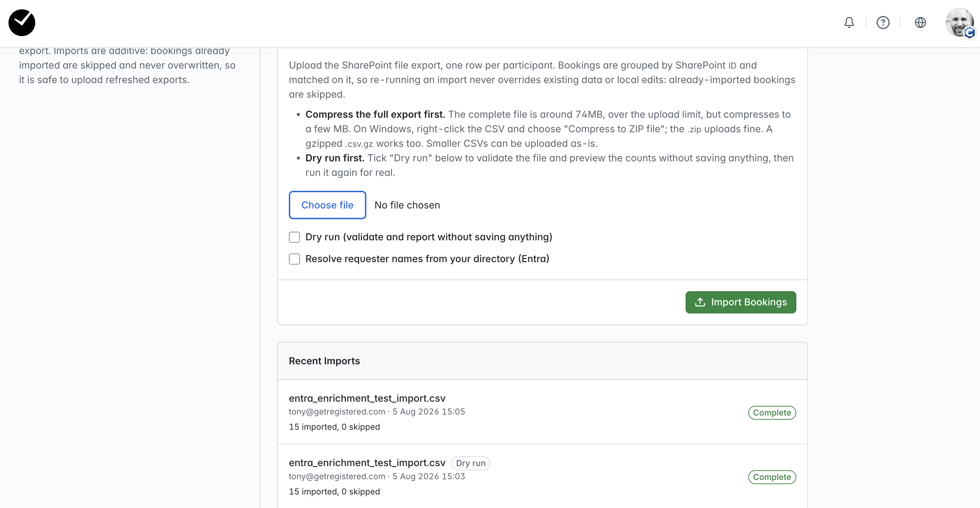Click the upload icon in Import Bookings

tap(699, 302)
